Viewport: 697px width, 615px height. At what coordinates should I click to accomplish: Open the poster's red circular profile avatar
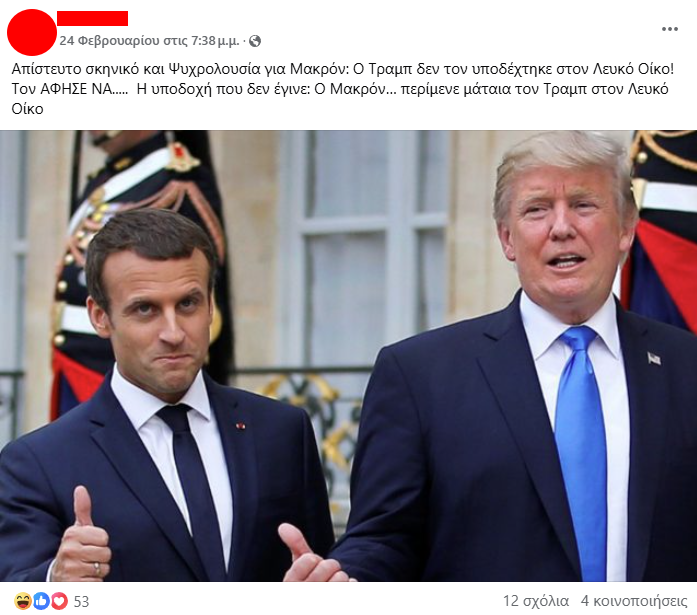coord(32,32)
